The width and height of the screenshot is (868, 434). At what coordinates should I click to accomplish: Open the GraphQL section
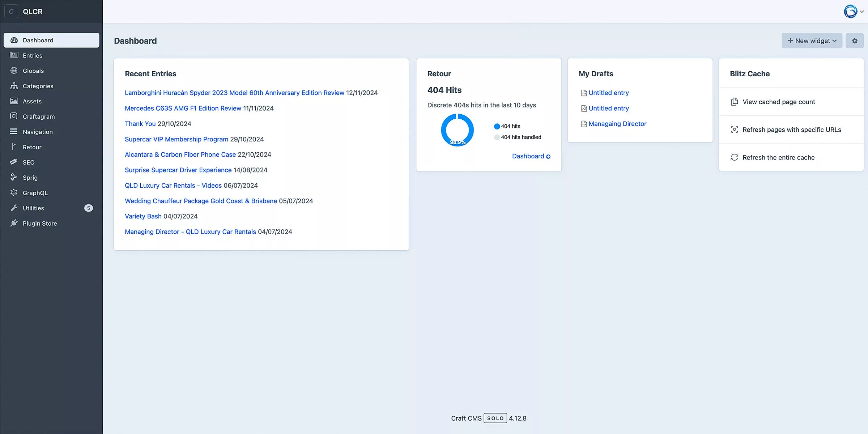point(51,192)
